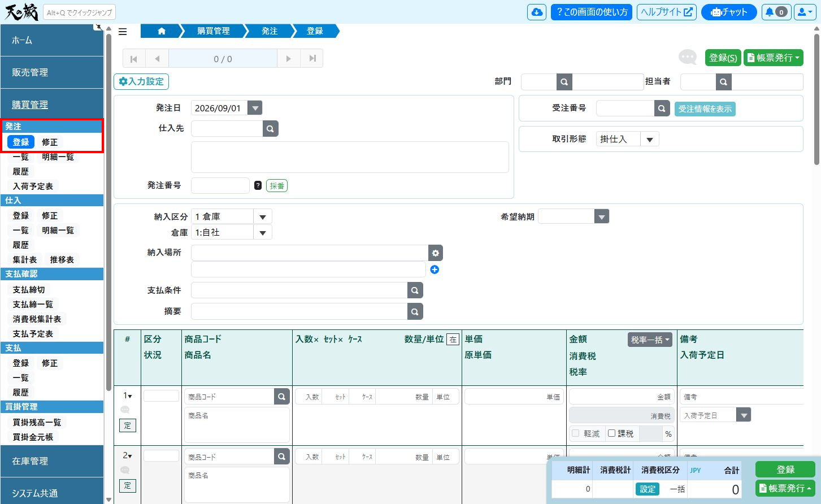Click the cloud download icon in header
Screen dimensions: 821x504
click(537, 12)
